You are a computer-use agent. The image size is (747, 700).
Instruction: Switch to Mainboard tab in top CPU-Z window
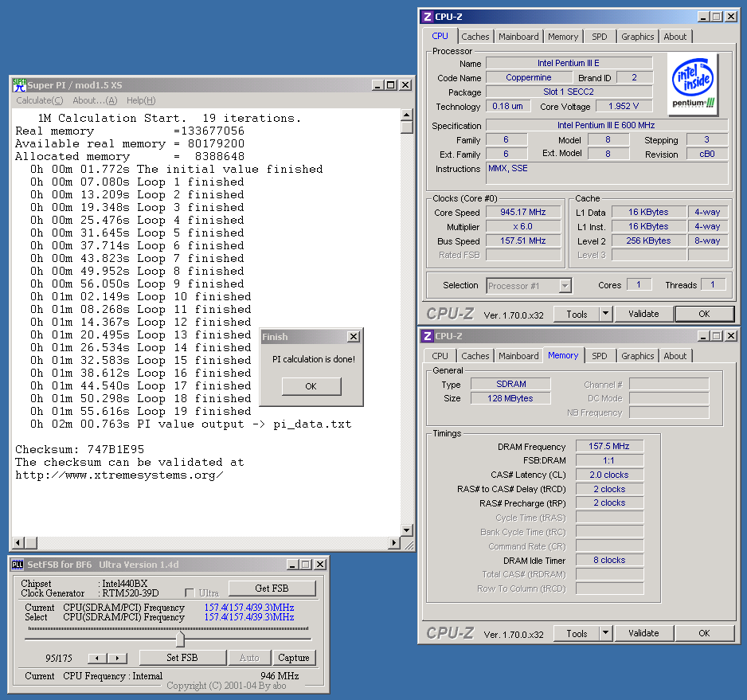[518, 37]
